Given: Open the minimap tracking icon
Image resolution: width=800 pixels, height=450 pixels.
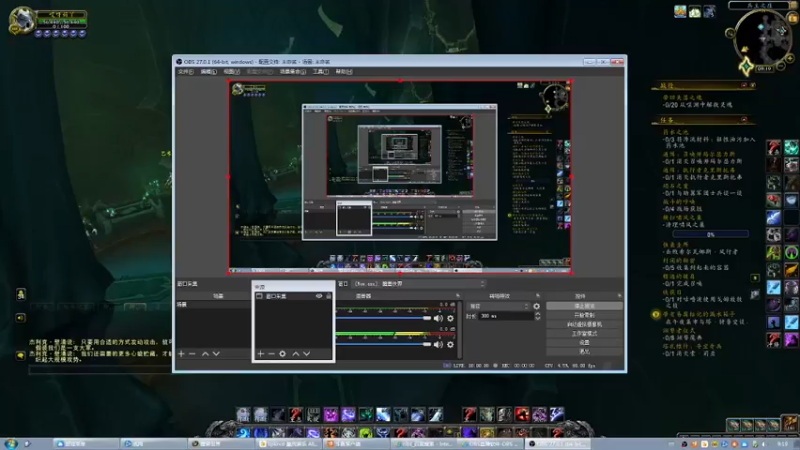Looking at the screenshot, I should [730, 34].
